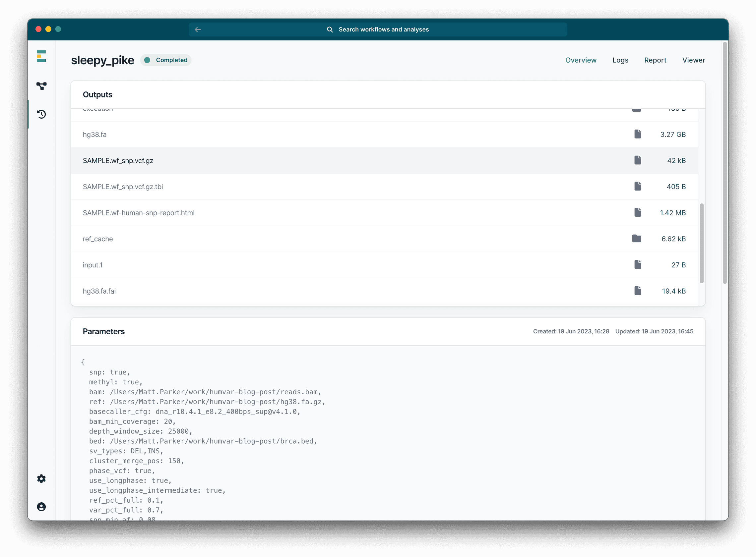Open the history icon in sidebar
Screen dimensions: 756x557
[41, 114]
